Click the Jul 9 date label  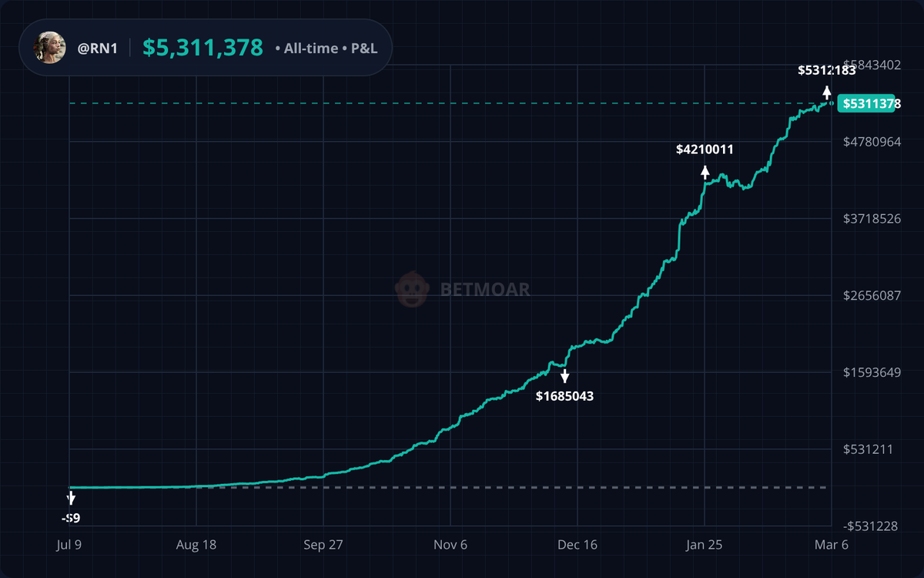tap(69, 544)
